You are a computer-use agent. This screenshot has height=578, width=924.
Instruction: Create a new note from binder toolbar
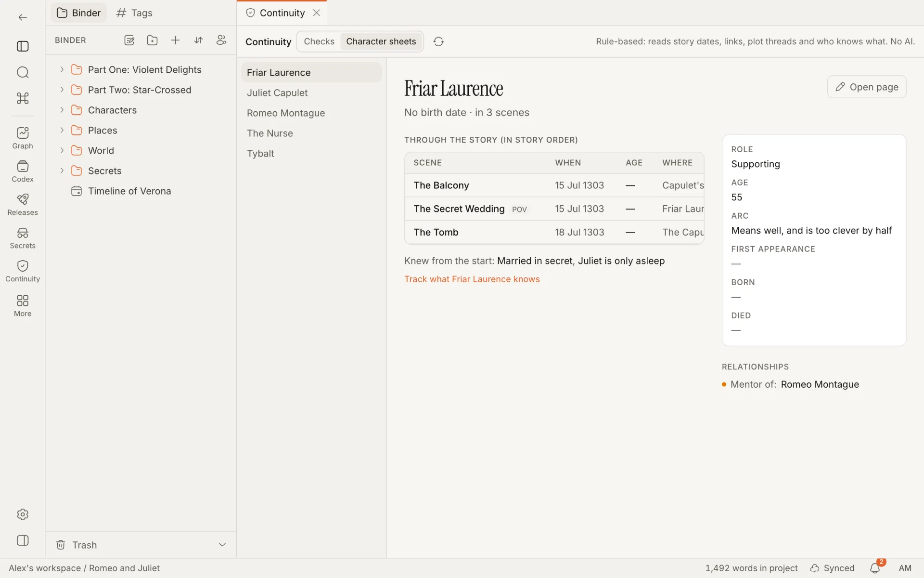coord(129,40)
